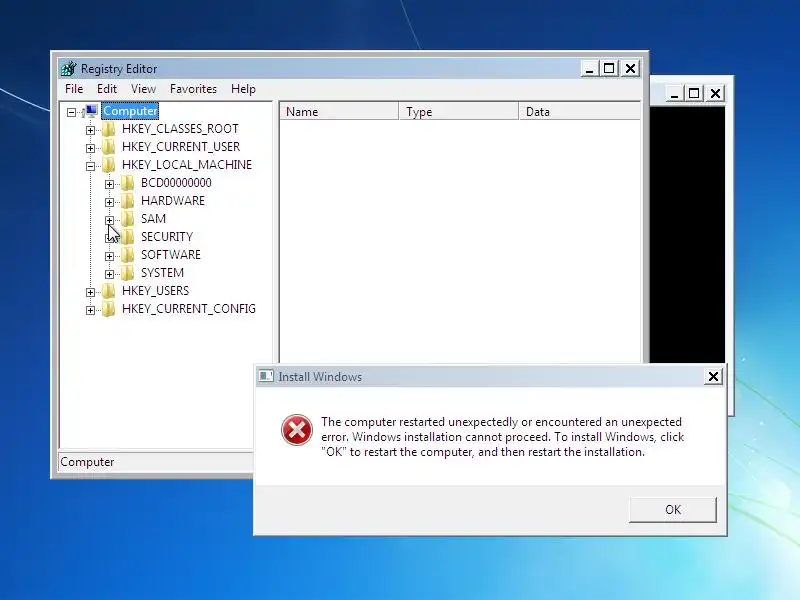Click the HKEY_CURRENT_CONFIG folder icon
The image size is (800, 600).
click(x=108, y=309)
